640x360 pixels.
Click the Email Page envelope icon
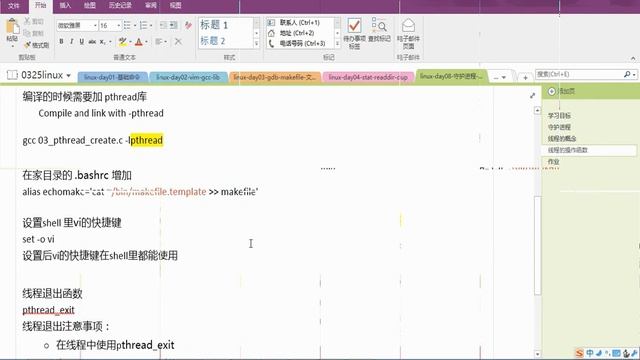click(408, 26)
